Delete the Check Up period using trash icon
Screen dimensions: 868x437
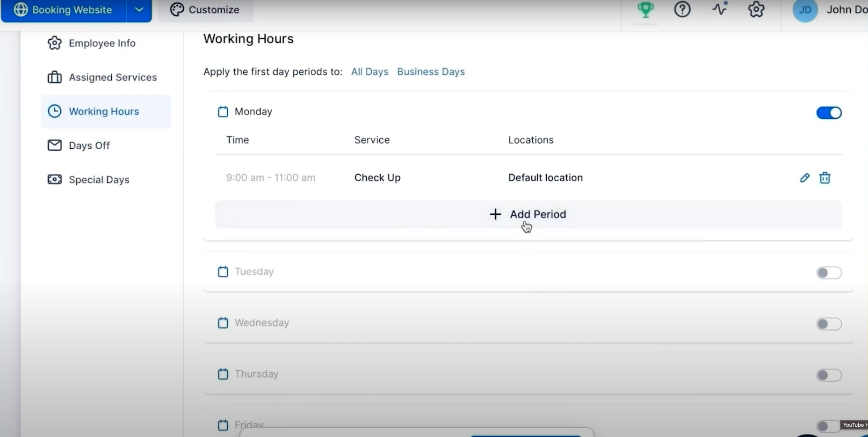pos(825,178)
